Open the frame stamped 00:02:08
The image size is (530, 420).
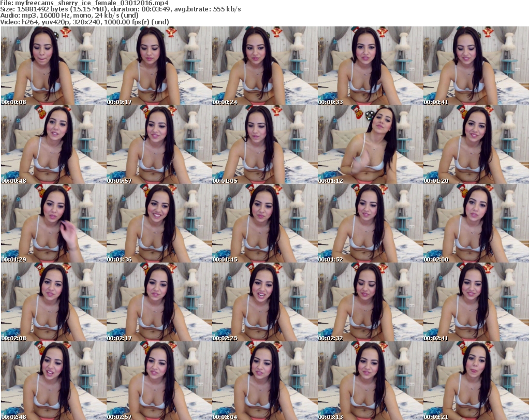[x=54, y=302]
